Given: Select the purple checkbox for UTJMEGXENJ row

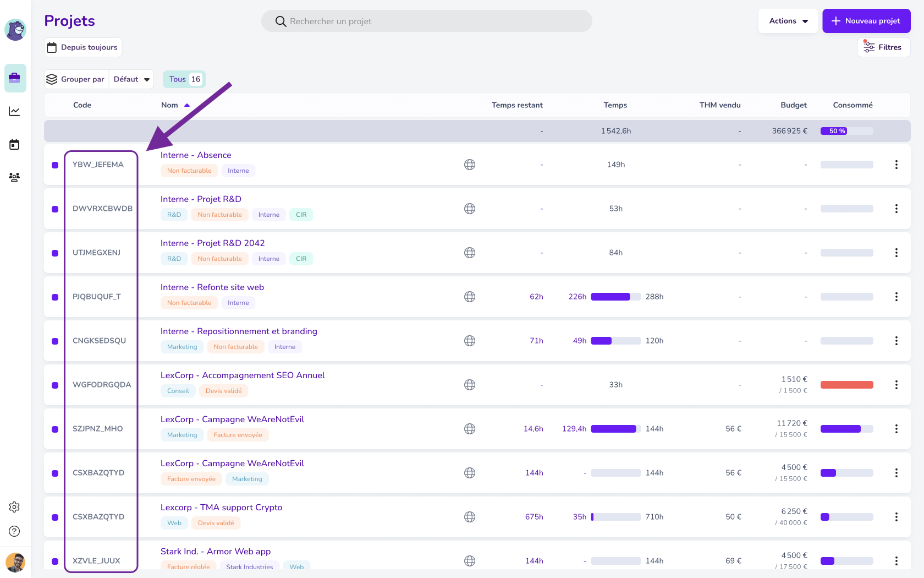Looking at the screenshot, I should coord(55,253).
